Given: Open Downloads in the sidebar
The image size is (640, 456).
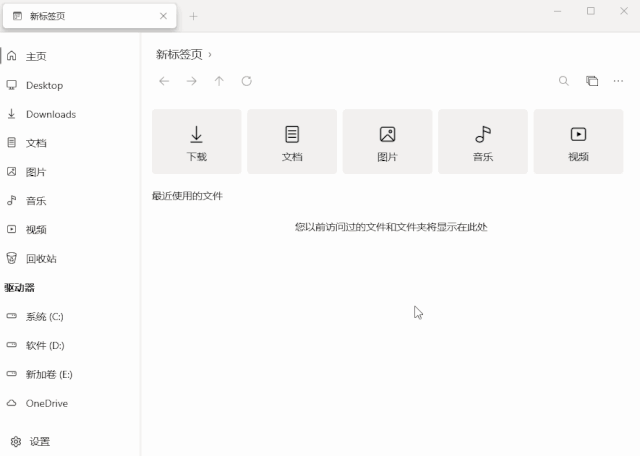Looking at the screenshot, I should [69, 114].
